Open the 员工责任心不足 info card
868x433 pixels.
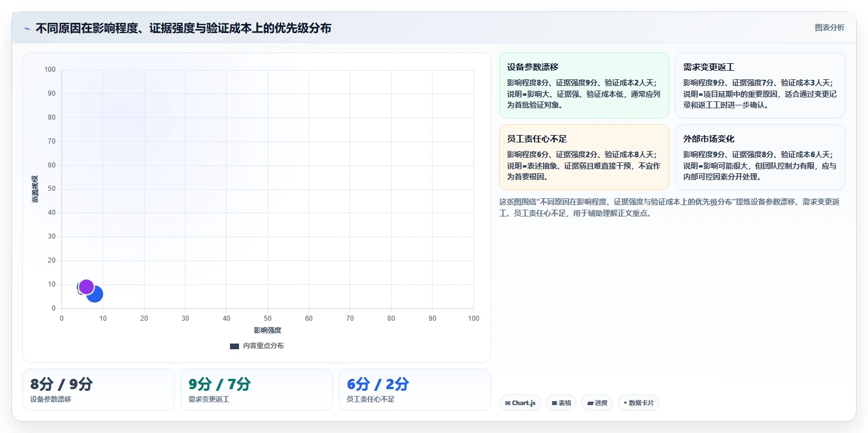584,157
